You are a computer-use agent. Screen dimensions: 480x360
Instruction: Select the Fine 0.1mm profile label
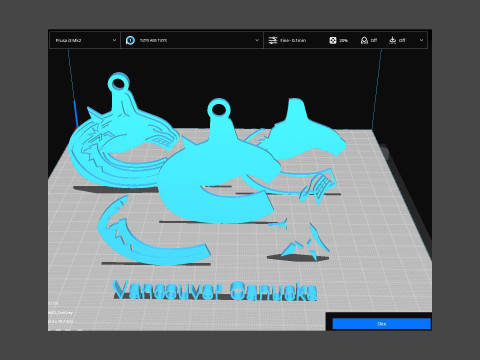(x=293, y=40)
